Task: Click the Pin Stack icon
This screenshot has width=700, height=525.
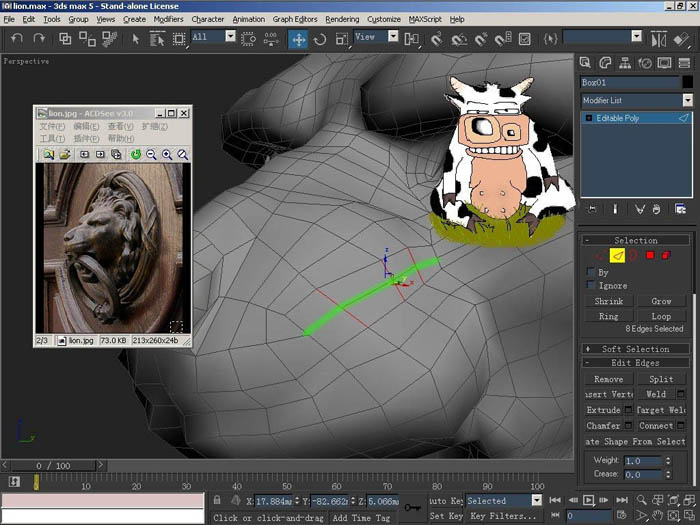Action: [x=592, y=209]
